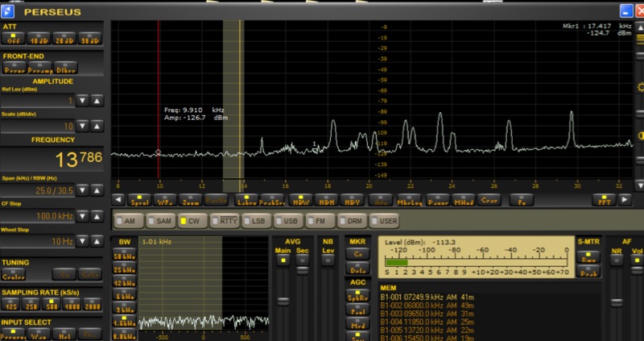Click the MHold max hold button
The image size is (644, 341).
pyautogui.click(x=464, y=200)
